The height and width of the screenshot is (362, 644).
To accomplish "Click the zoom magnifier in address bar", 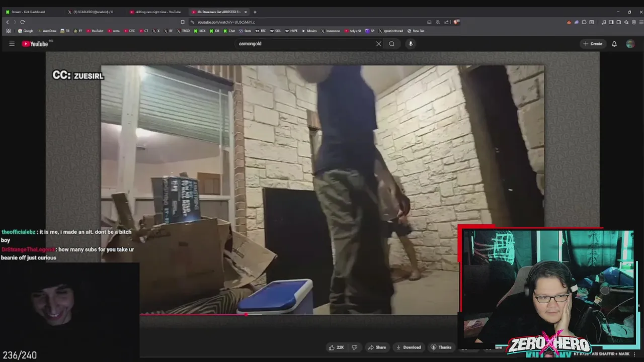I will 438,22.
